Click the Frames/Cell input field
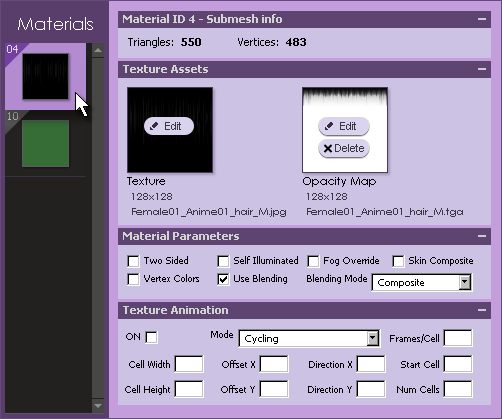 tap(458, 338)
